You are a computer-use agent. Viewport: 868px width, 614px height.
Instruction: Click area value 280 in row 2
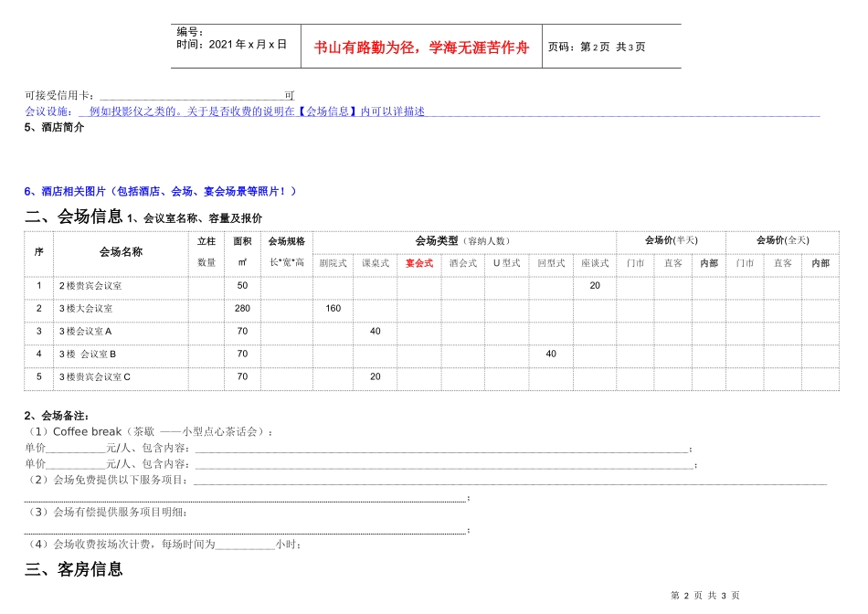242,309
